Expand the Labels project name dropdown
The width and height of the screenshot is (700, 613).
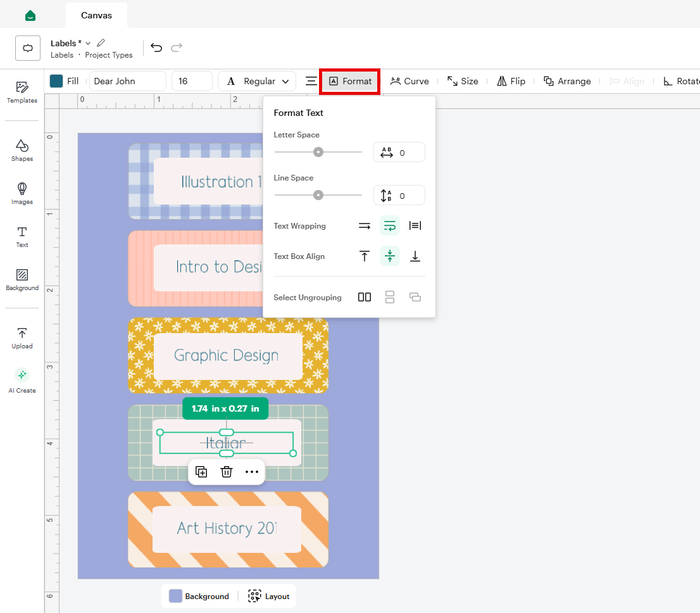[88, 43]
